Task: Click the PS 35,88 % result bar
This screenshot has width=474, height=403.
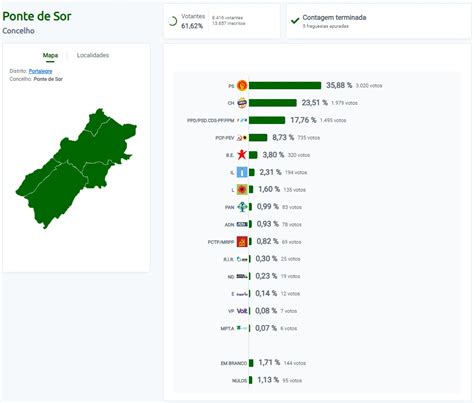Action: click(285, 86)
